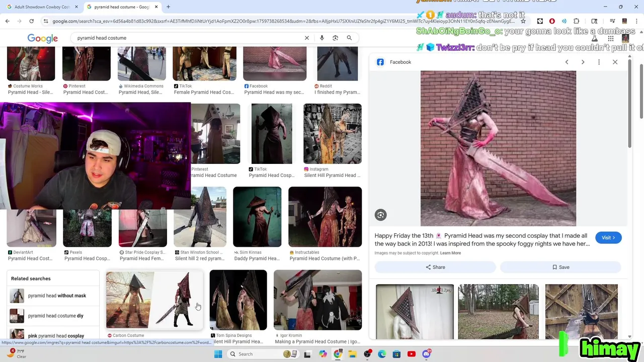Visit the Facebook source page
This screenshot has height=362, width=644.
coord(608,238)
